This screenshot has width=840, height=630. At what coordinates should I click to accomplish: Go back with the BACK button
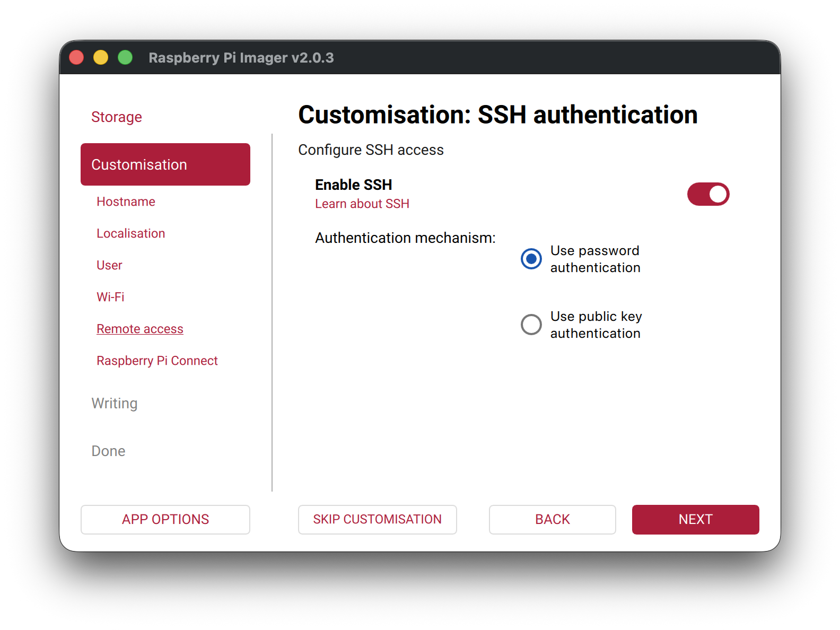pyautogui.click(x=552, y=519)
